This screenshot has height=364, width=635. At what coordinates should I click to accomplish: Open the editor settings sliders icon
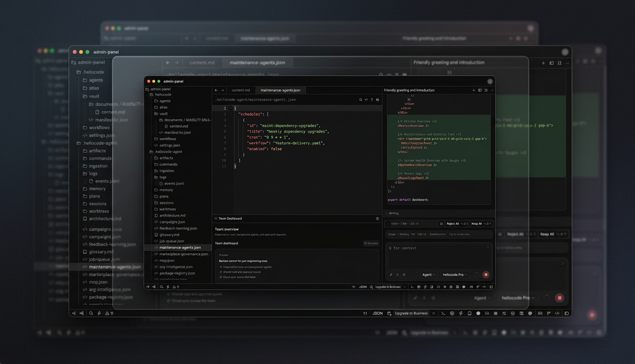coord(377,100)
